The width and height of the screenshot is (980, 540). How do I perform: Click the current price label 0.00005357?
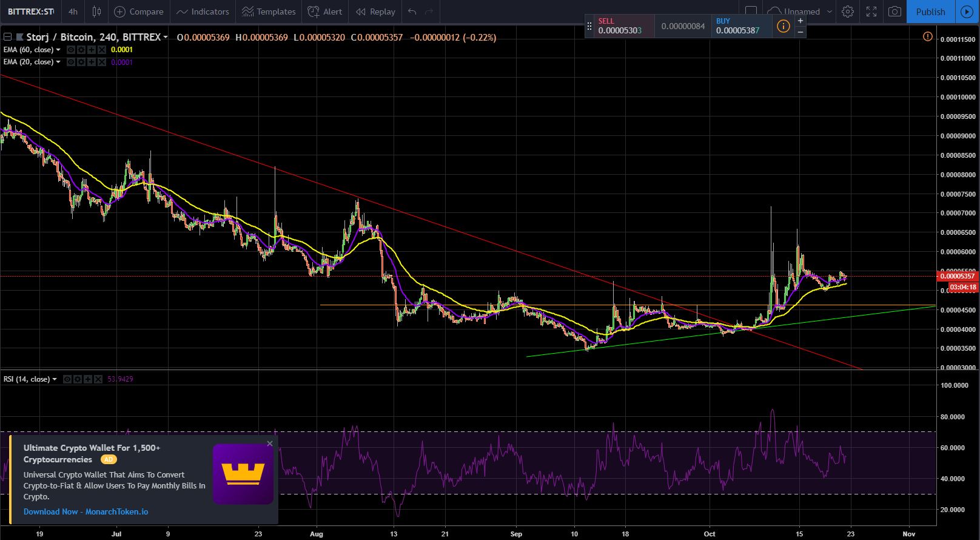coord(958,276)
